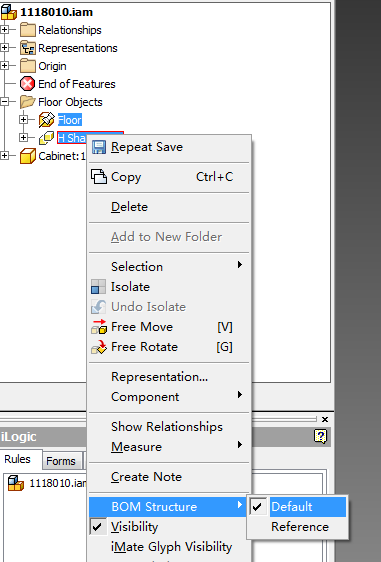This screenshot has height=562, width=381.
Task: Choose Create Note entry
Action: (x=169, y=477)
